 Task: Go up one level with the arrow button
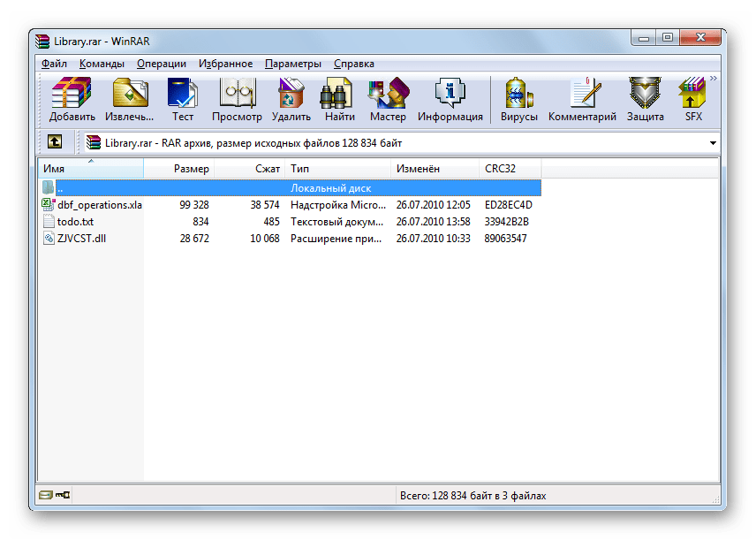tap(55, 142)
